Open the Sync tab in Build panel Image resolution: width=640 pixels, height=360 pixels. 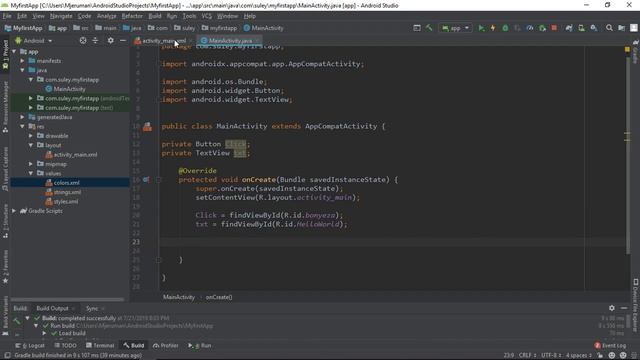click(92, 309)
